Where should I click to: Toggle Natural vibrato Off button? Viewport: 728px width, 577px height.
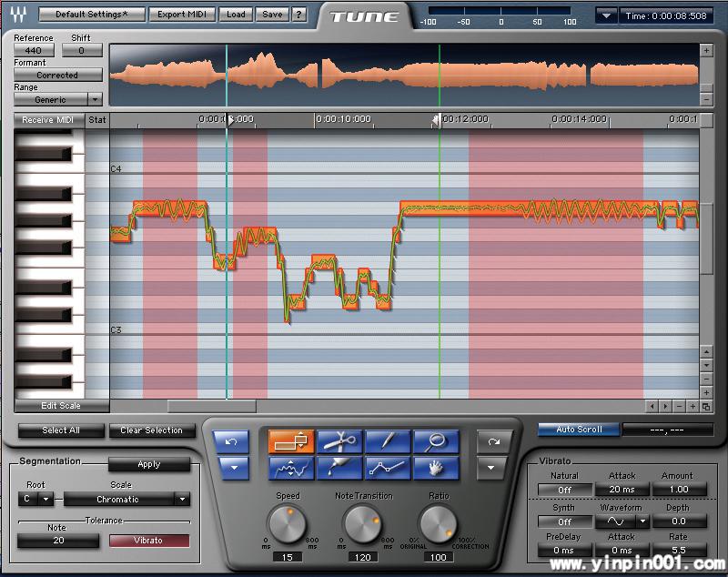[x=564, y=490]
